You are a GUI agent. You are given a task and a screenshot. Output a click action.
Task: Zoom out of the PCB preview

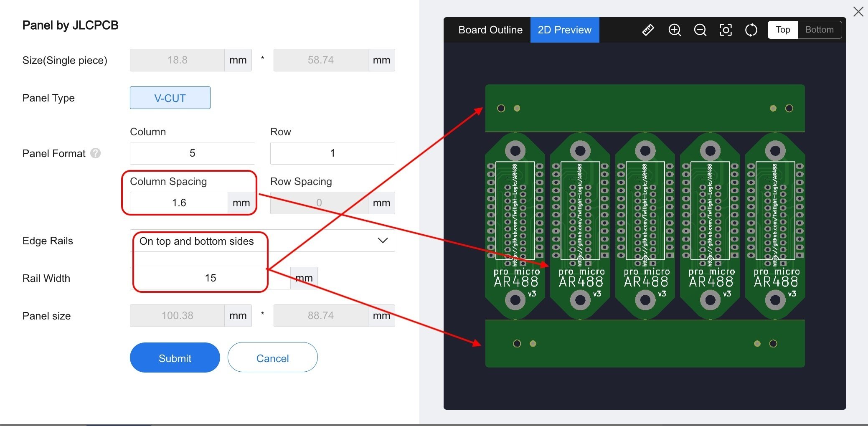pos(700,30)
